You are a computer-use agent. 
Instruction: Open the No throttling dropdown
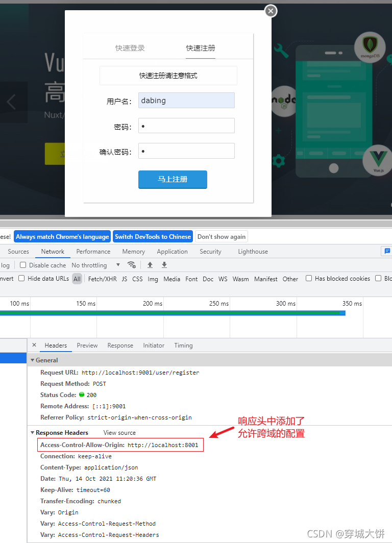pyautogui.click(x=95, y=265)
